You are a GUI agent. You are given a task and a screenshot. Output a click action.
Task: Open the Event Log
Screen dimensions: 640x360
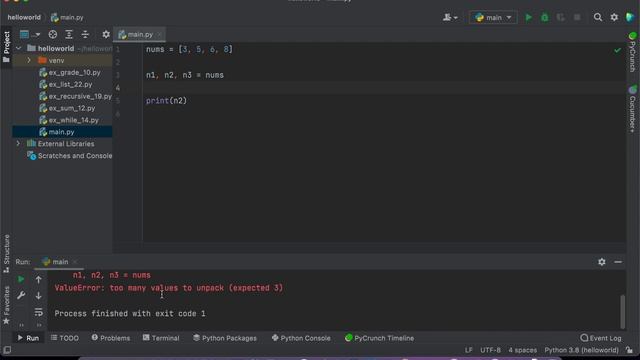pyautogui.click(x=601, y=338)
